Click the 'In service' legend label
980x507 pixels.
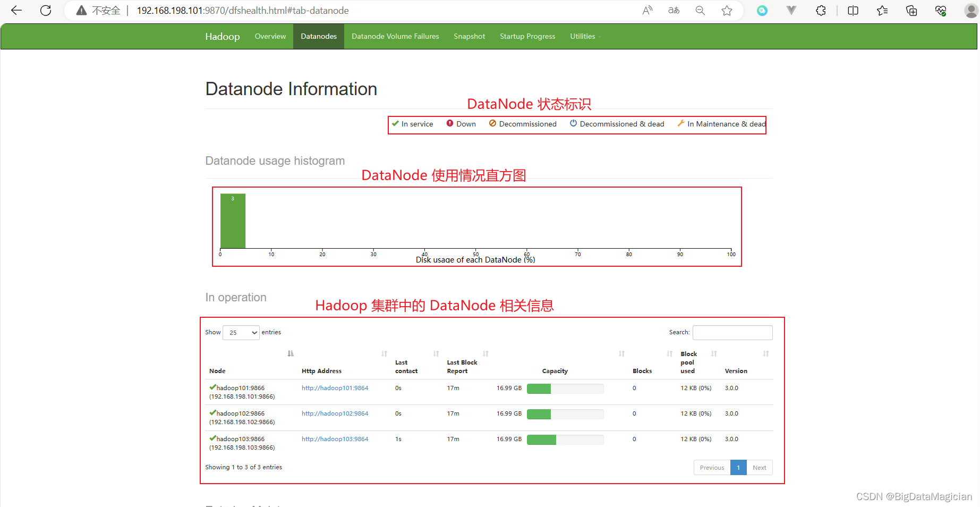tap(417, 124)
